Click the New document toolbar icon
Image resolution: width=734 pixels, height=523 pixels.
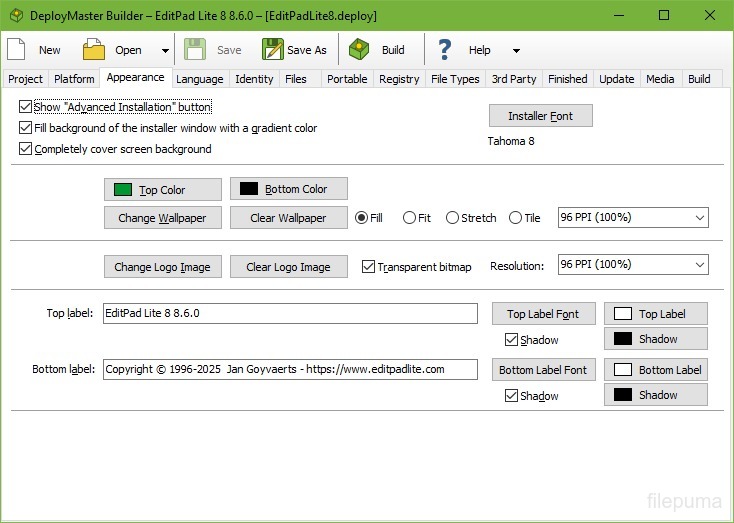(17, 50)
